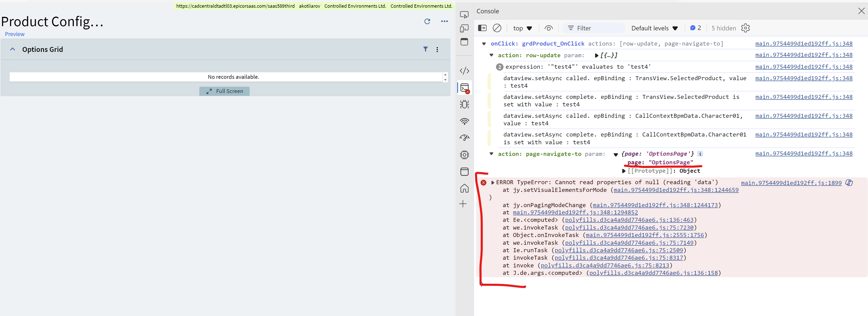Open Console settings gear

745,28
